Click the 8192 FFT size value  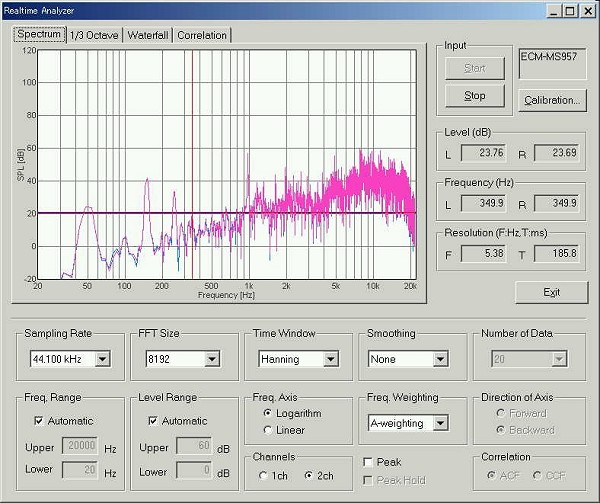tap(175, 359)
